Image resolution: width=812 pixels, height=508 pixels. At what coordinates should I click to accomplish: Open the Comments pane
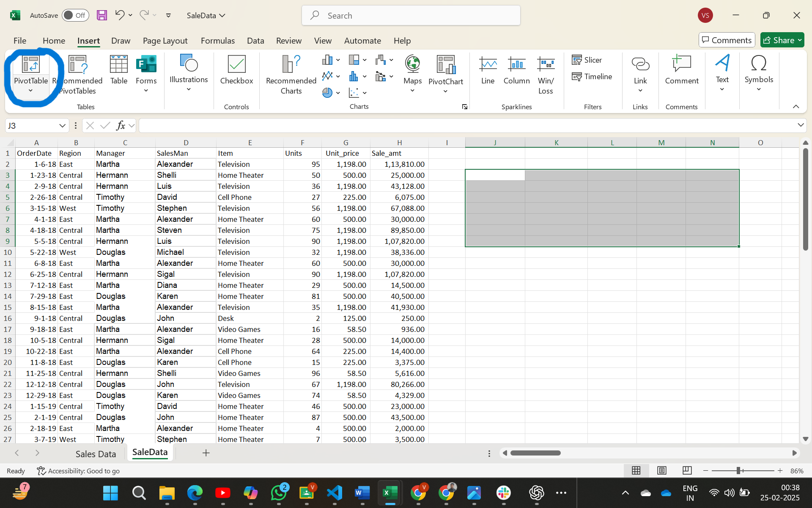pyautogui.click(x=727, y=40)
